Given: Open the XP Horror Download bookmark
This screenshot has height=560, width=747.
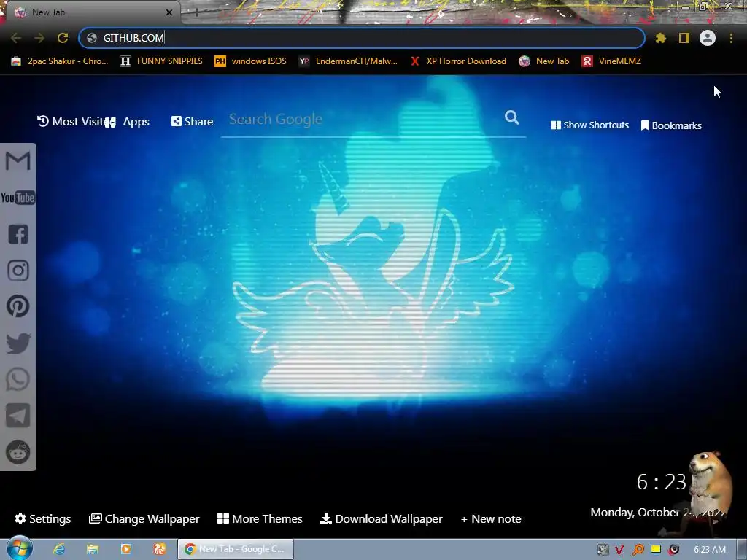Looking at the screenshot, I should point(458,61).
